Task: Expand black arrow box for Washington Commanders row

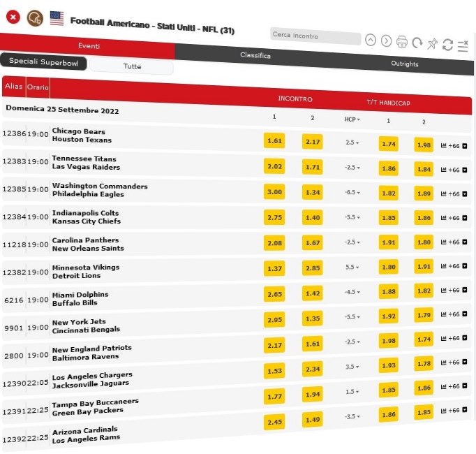Action: pos(464,194)
